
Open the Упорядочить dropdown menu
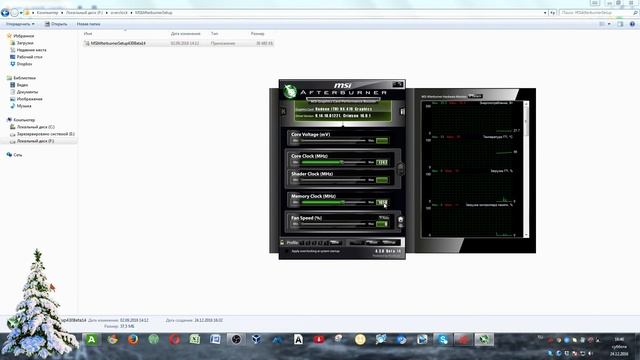(x=20, y=24)
